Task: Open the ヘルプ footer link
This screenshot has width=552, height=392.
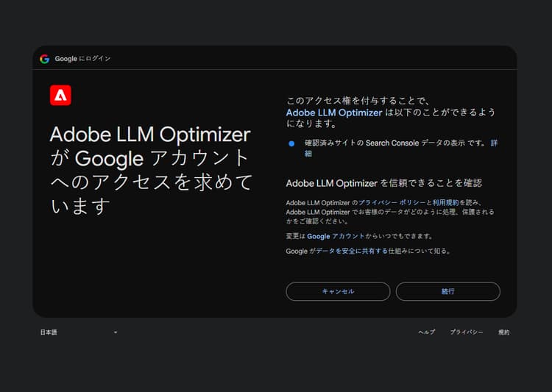Action: pos(426,332)
